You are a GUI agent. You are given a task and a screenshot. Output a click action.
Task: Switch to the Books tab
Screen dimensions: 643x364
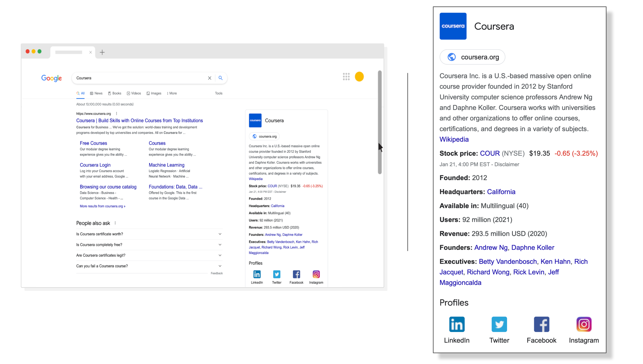pos(115,93)
